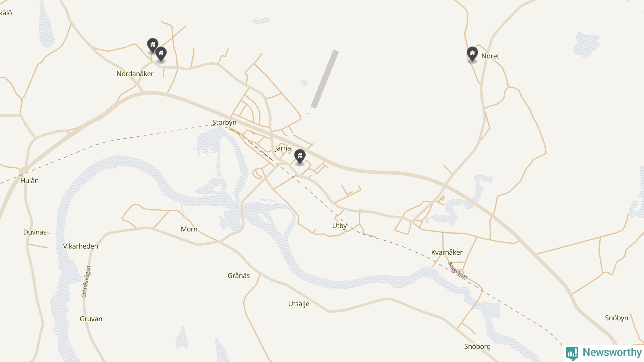Select the Utsälje place label
The image size is (644, 362).
pyautogui.click(x=299, y=304)
